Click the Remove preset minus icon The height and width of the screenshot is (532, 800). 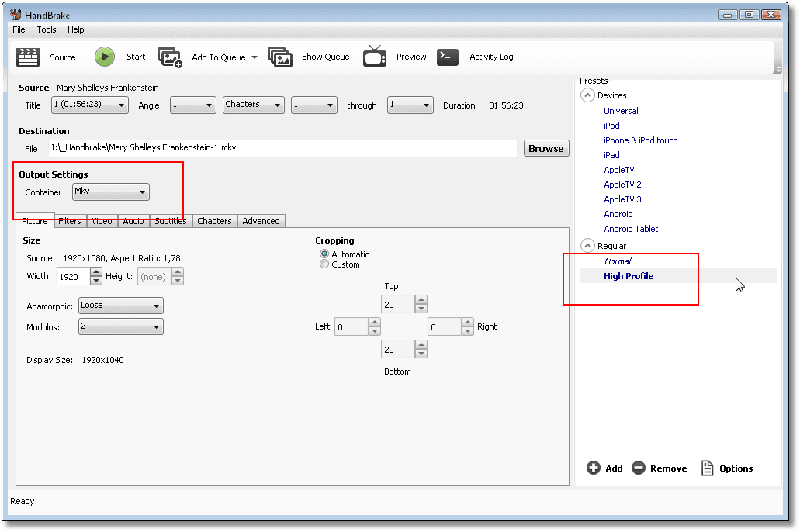click(x=639, y=468)
